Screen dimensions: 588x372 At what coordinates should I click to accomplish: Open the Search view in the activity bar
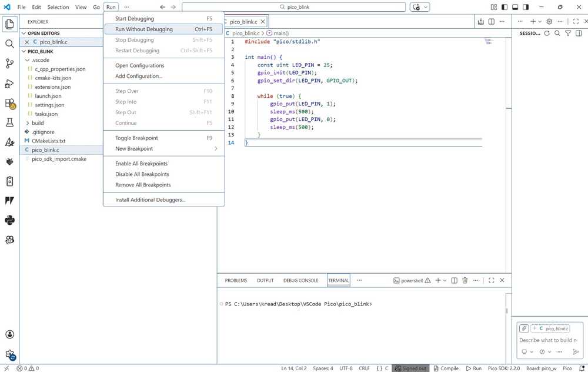(x=9, y=44)
